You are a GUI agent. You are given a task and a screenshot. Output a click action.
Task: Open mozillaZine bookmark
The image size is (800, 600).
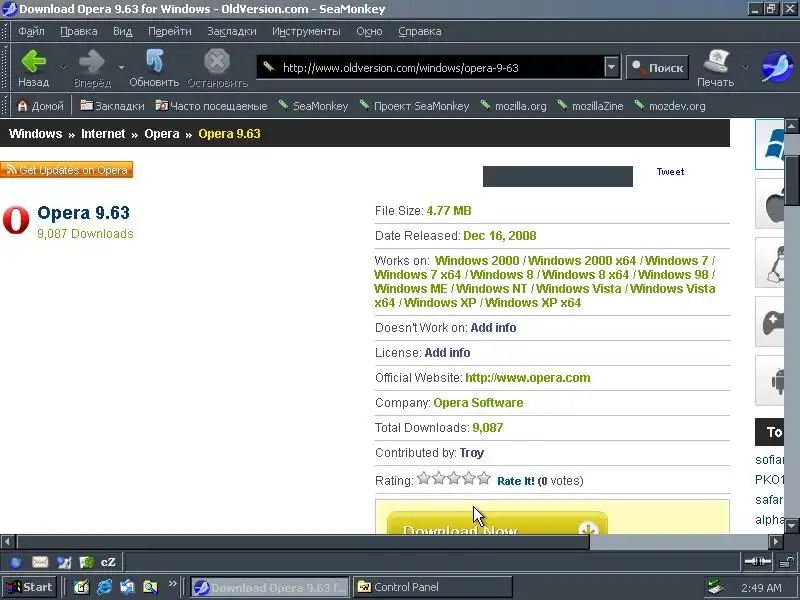590,106
